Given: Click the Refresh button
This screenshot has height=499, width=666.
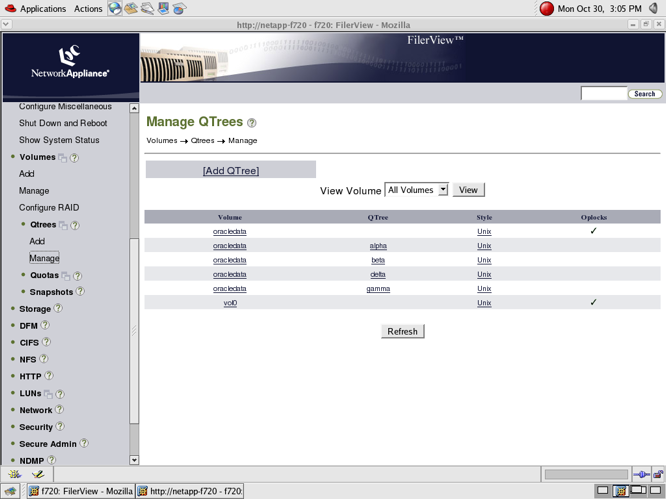Looking at the screenshot, I should (x=402, y=331).
